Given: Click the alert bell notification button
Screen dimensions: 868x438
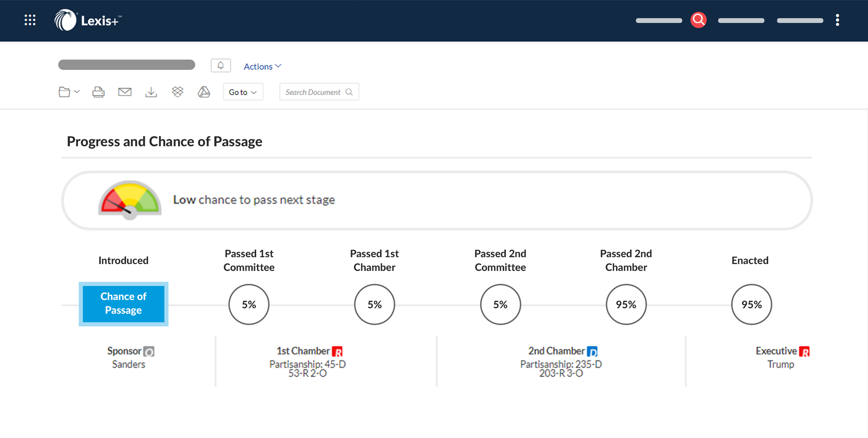Looking at the screenshot, I should point(221,65).
